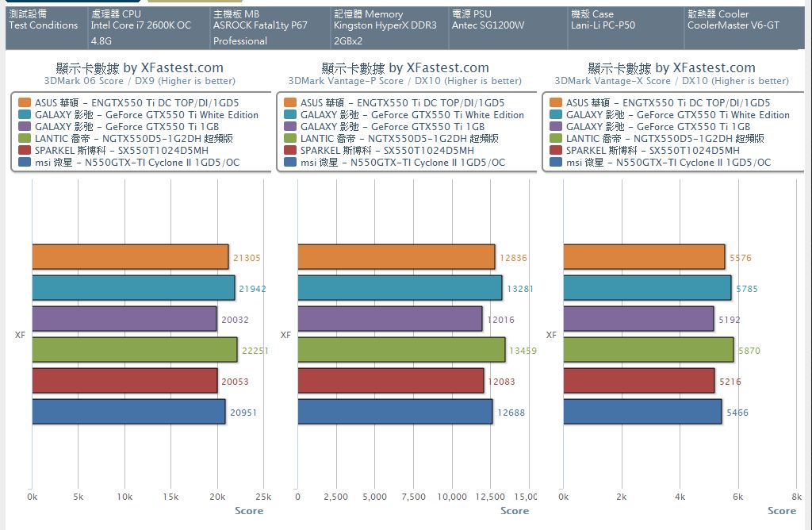The width and height of the screenshot is (812, 530).
Task: Toggle the ASUS ENGTX550 series in the Vantage-X legend
Action: pos(668,102)
